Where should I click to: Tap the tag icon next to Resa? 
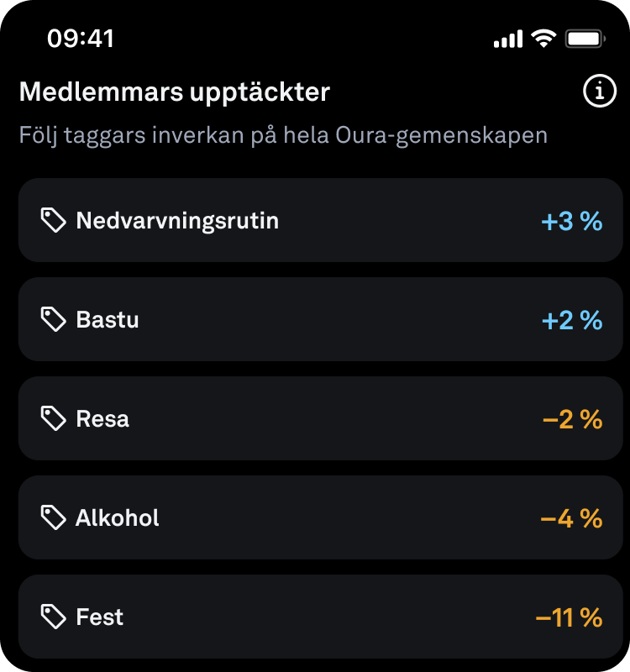click(54, 419)
